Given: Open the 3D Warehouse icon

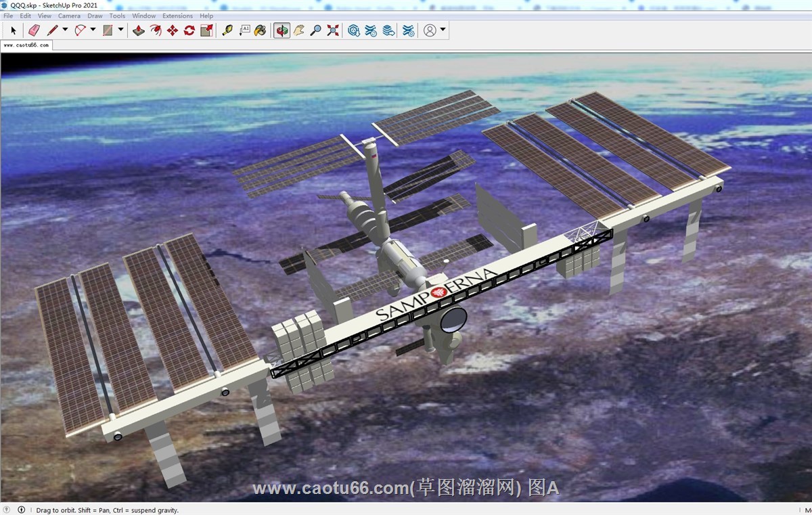Looking at the screenshot, I should tap(353, 30).
